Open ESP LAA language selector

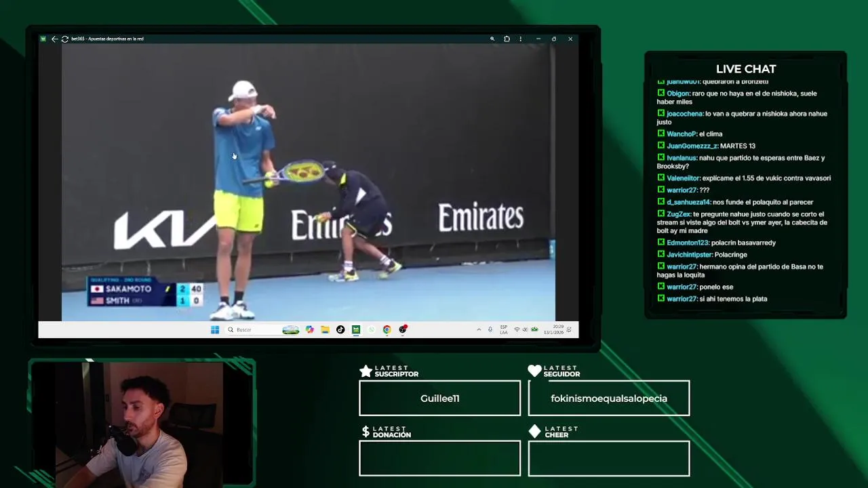click(504, 329)
